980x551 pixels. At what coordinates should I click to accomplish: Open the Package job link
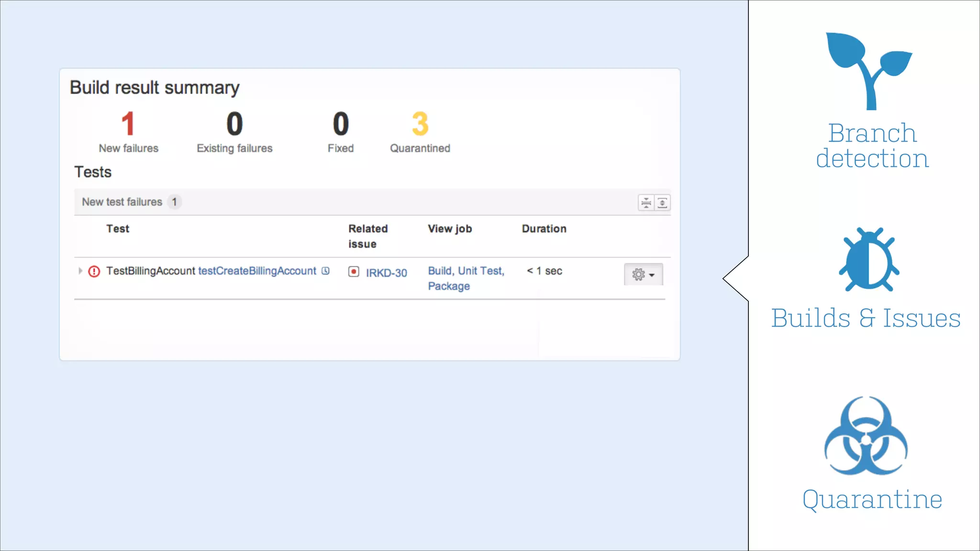(449, 286)
